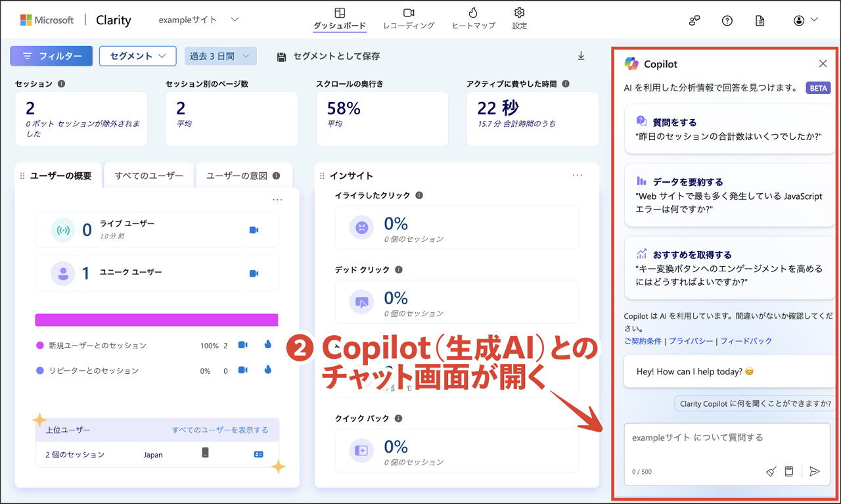Click the '2 個のセッション' top user row
Viewport: 841px width, 504px height.
(156, 454)
